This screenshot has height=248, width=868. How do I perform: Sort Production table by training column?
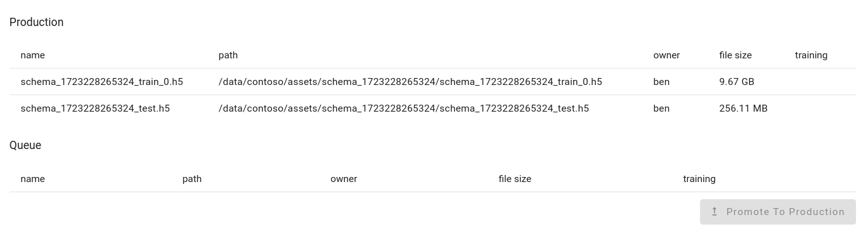[x=811, y=55]
